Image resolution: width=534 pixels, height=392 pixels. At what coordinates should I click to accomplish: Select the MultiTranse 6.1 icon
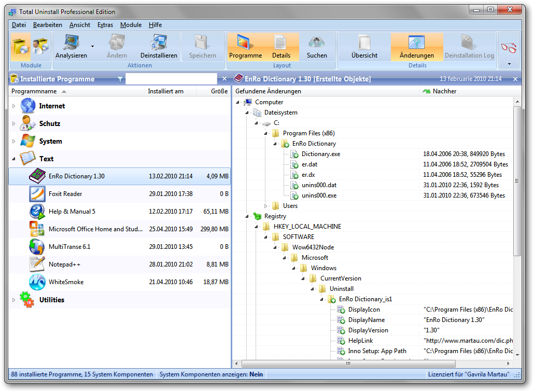pyautogui.click(x=37, y=247)
